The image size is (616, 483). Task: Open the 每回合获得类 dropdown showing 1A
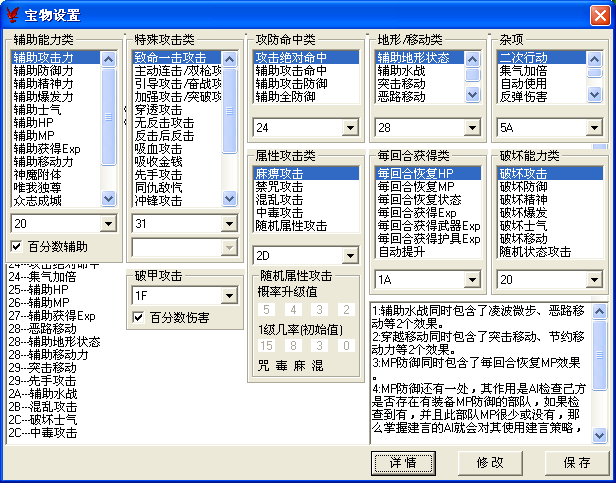473,280
